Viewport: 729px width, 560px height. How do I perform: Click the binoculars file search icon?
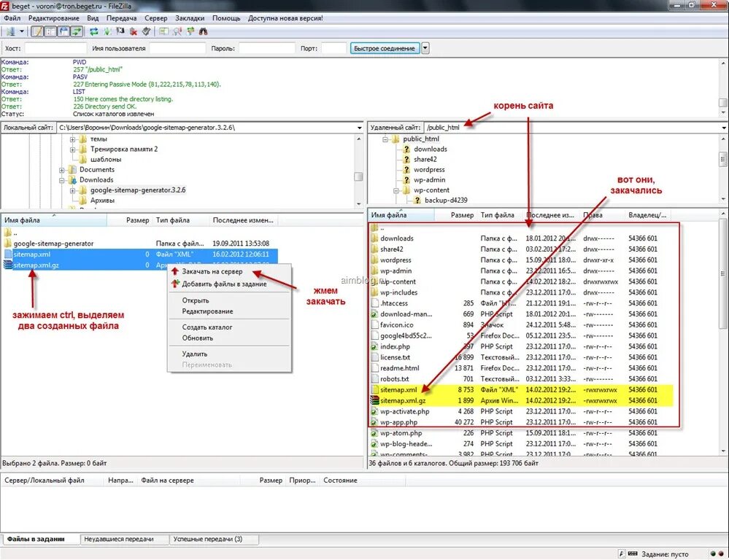coord(203,31)
